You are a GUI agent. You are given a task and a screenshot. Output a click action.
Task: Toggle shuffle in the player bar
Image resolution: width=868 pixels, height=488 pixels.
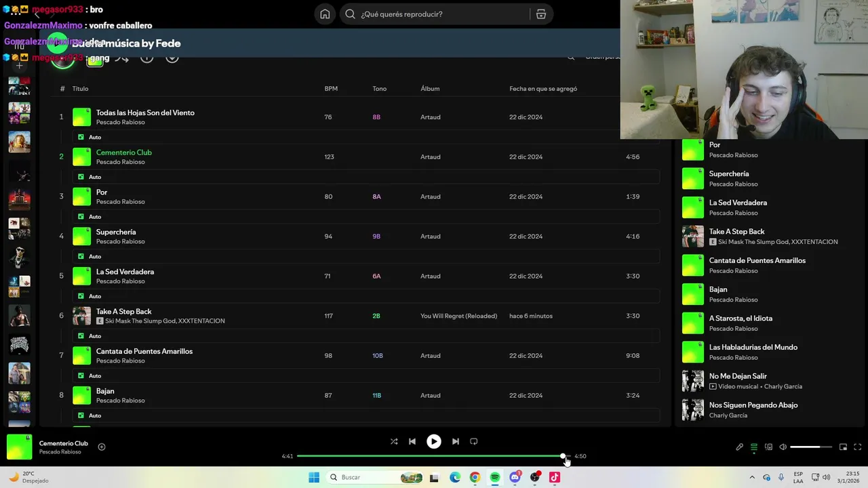point(394,441)
